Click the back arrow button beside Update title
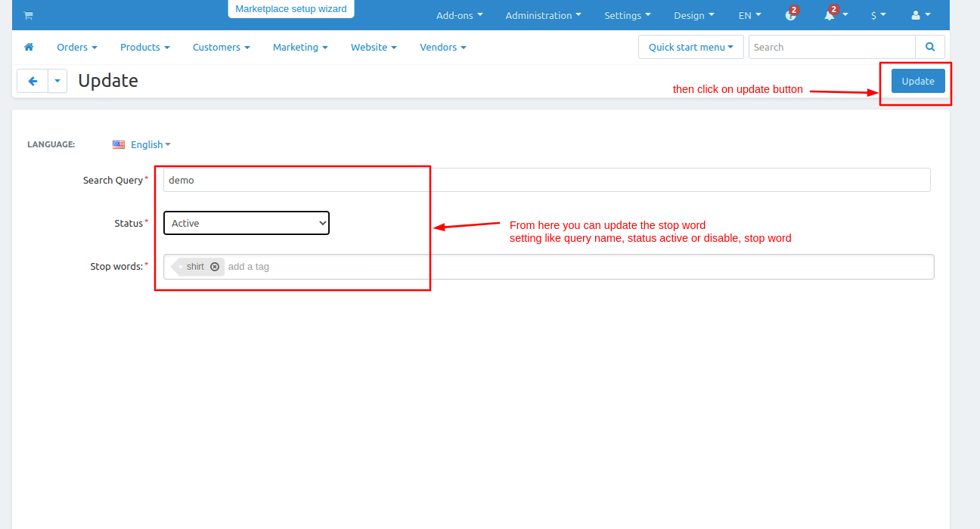Image resolution: width=980 pixels, height=529 pixels. [33, 81]
